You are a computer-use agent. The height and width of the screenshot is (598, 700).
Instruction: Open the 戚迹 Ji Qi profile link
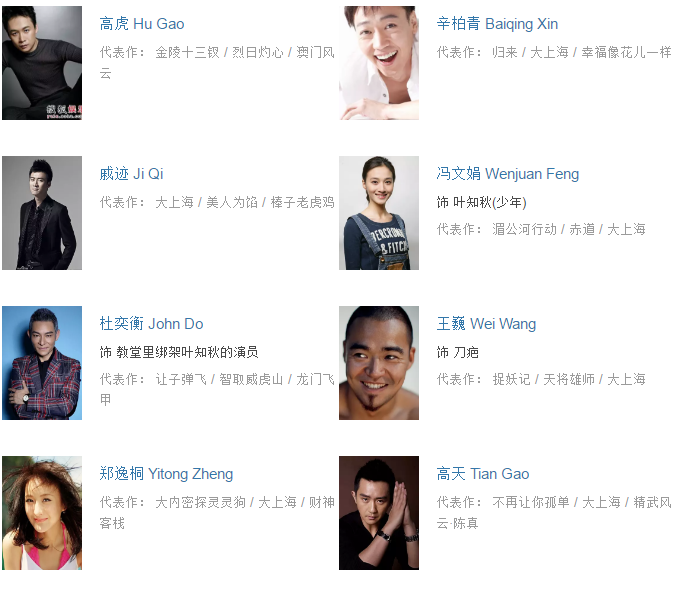[131, 174]
